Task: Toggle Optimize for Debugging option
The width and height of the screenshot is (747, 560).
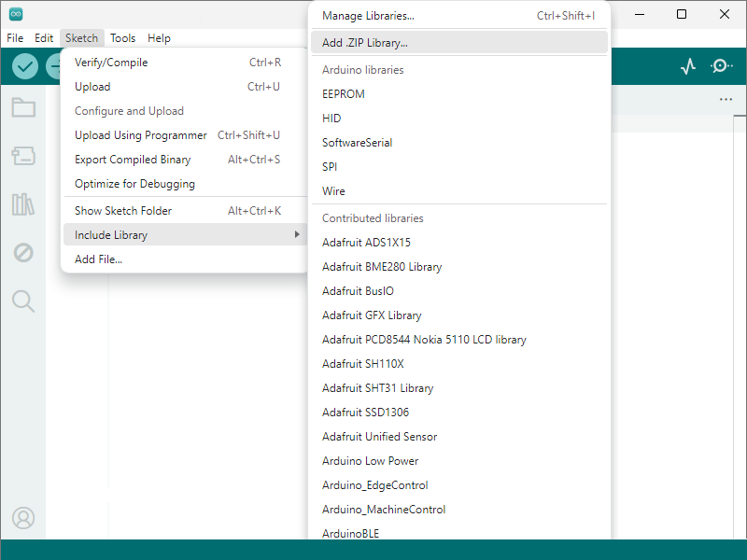Action: click(185, 184)
